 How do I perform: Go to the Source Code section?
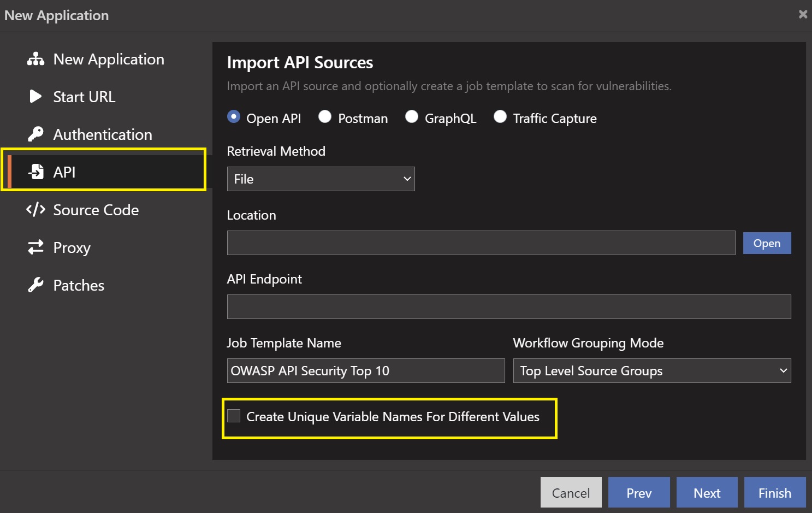pos(96,210)
